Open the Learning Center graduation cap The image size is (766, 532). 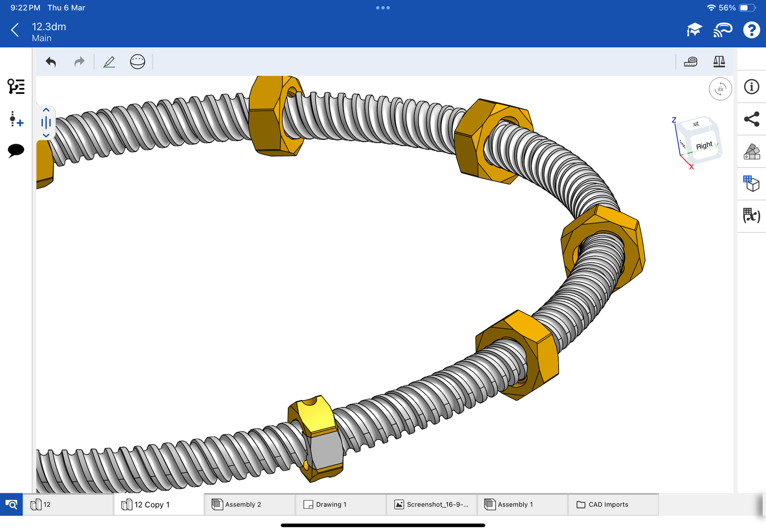(694, 30)
